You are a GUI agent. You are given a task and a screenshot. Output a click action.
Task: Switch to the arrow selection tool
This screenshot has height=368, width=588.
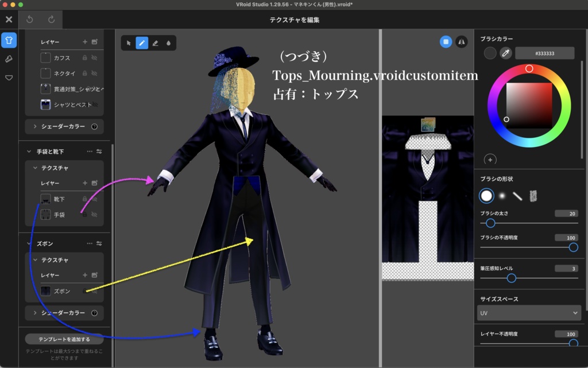[129, 42]
